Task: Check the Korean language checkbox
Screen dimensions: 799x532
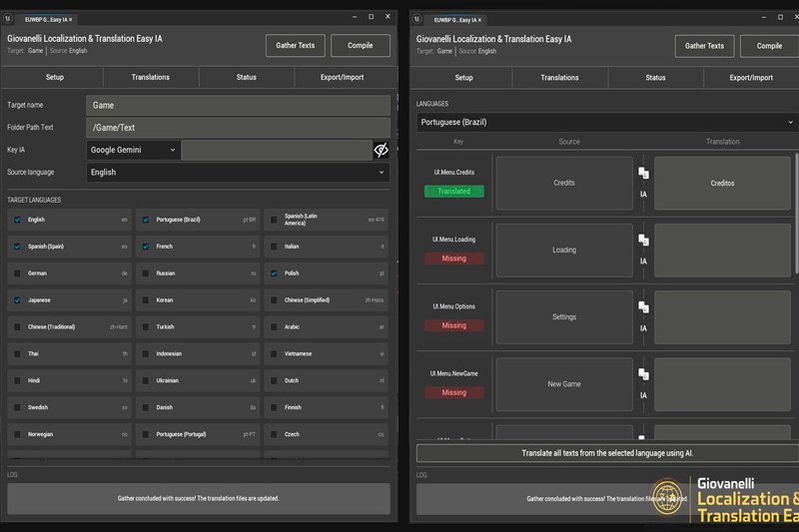Action: click(146, 300)
